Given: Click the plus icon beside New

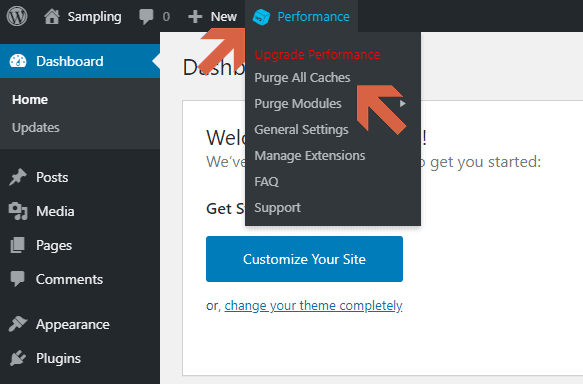Looking at the screenshot, I should (195, 17).
